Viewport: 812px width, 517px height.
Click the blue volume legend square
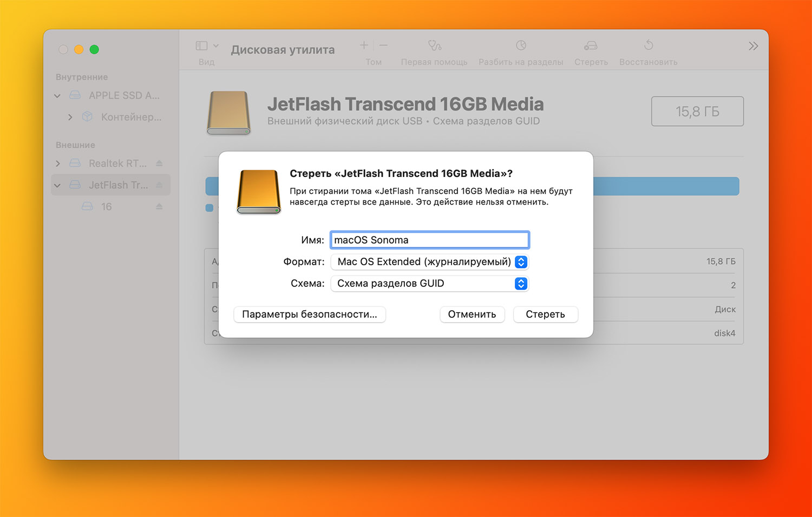point(209,208)
